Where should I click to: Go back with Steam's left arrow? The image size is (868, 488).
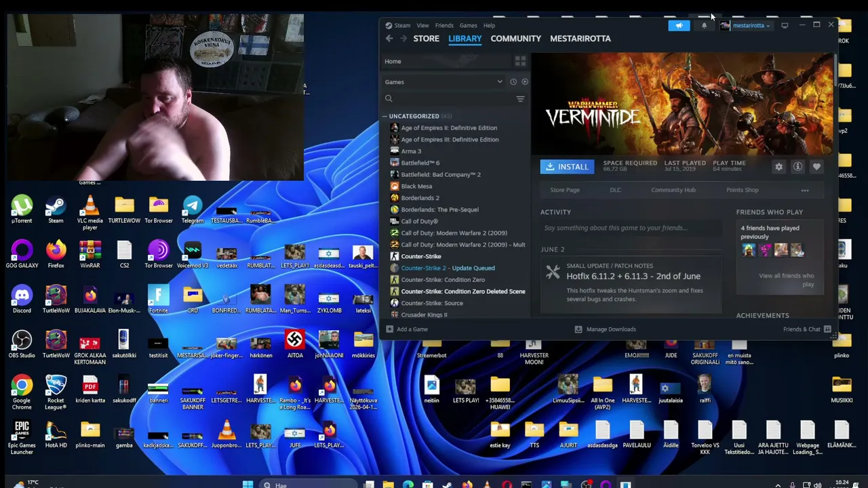[389, 39]
